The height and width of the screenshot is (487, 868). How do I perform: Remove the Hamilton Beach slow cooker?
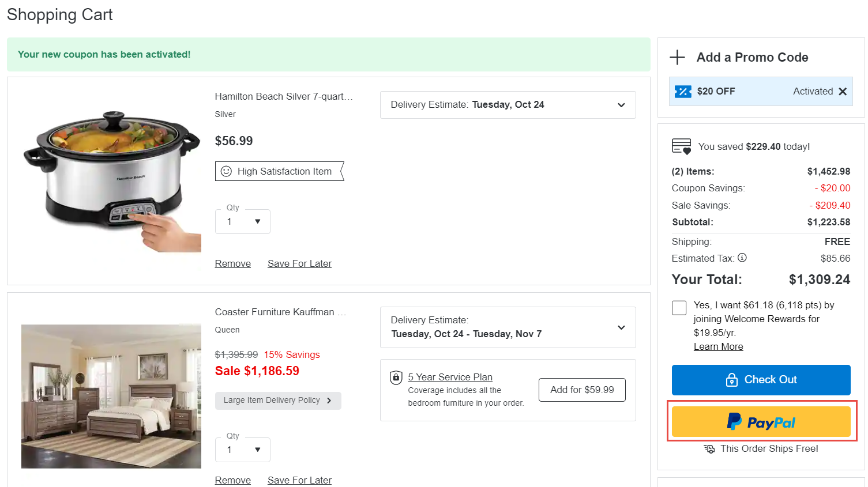point(232,263)
